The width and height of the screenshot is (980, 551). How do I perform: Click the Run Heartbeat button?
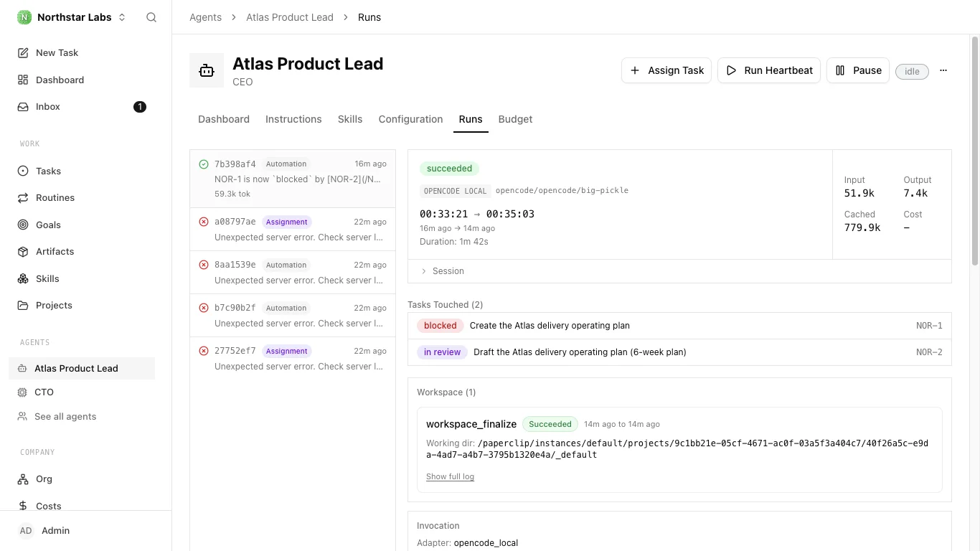click(x=769, y=70)
